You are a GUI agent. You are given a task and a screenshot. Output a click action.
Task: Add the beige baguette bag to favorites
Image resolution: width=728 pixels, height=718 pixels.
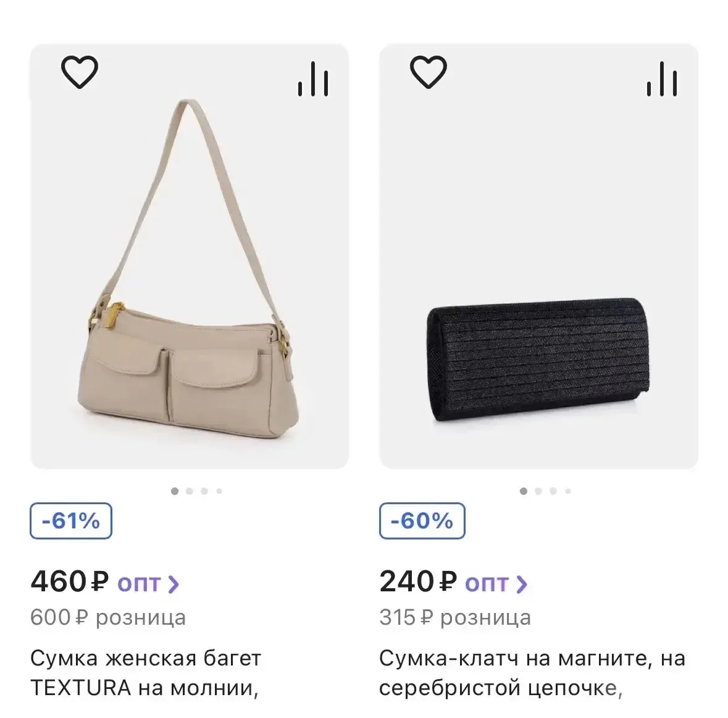80,72
